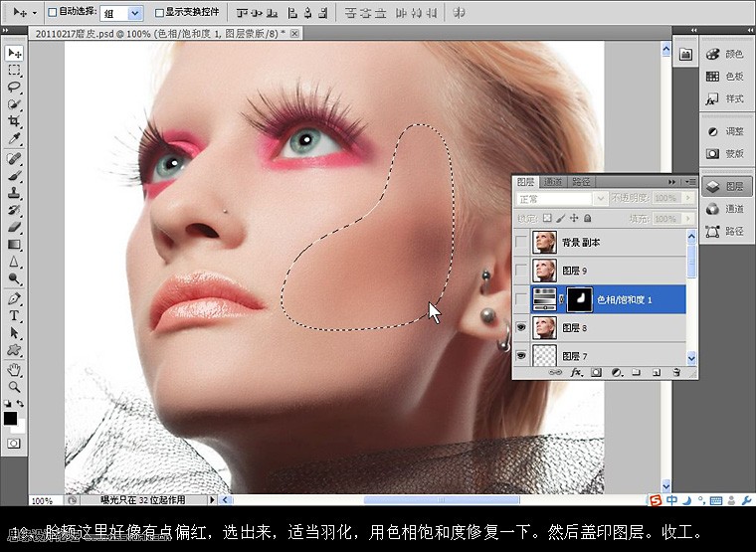The height and width of the screenshot is (552, 756).
Task: Select the Lasso tool
Action: 14,88
